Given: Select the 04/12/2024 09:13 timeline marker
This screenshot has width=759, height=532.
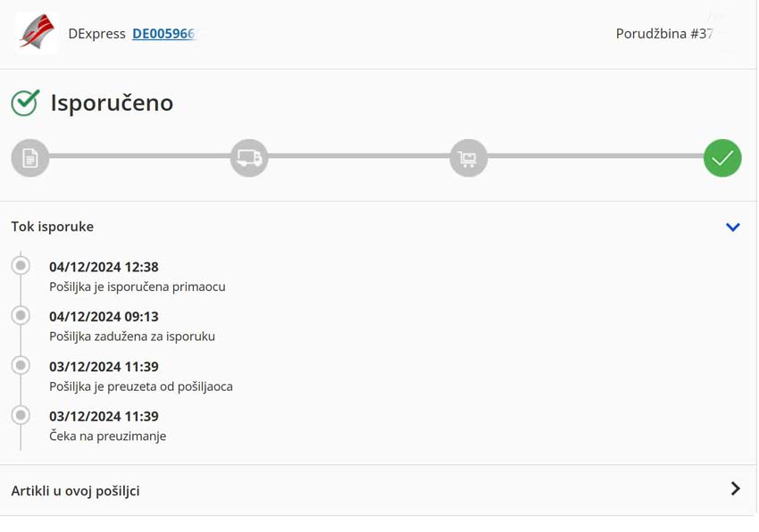Looking at the screenshot, I should click(x=21, y=316).
